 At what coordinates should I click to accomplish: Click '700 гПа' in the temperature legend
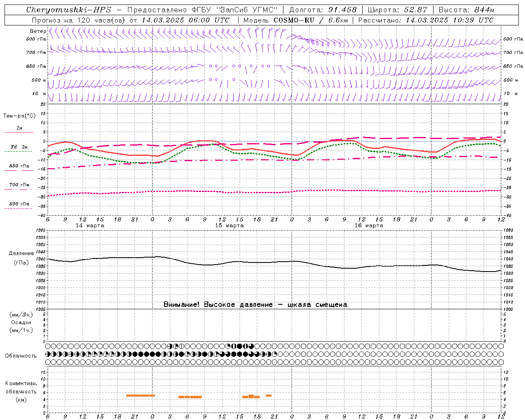19,185
